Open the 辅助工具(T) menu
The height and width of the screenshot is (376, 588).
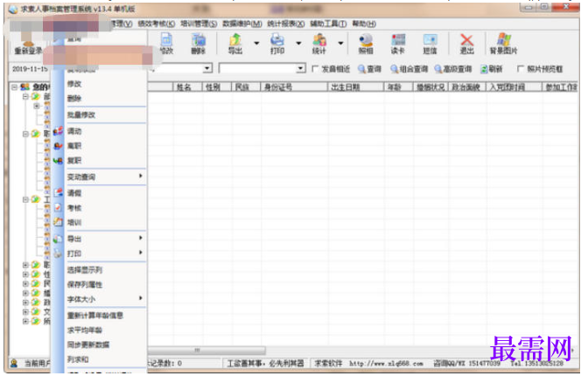click(328, 24)
